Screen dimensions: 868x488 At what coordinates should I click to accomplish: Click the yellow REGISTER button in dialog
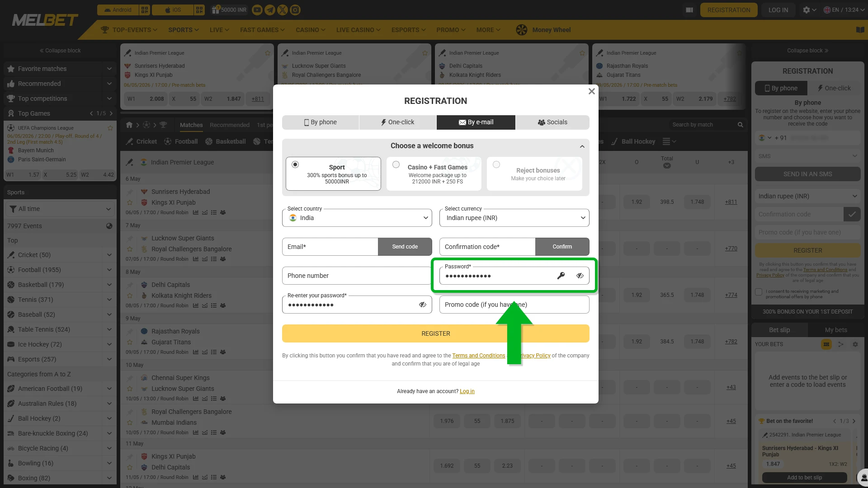click(436, 333)
